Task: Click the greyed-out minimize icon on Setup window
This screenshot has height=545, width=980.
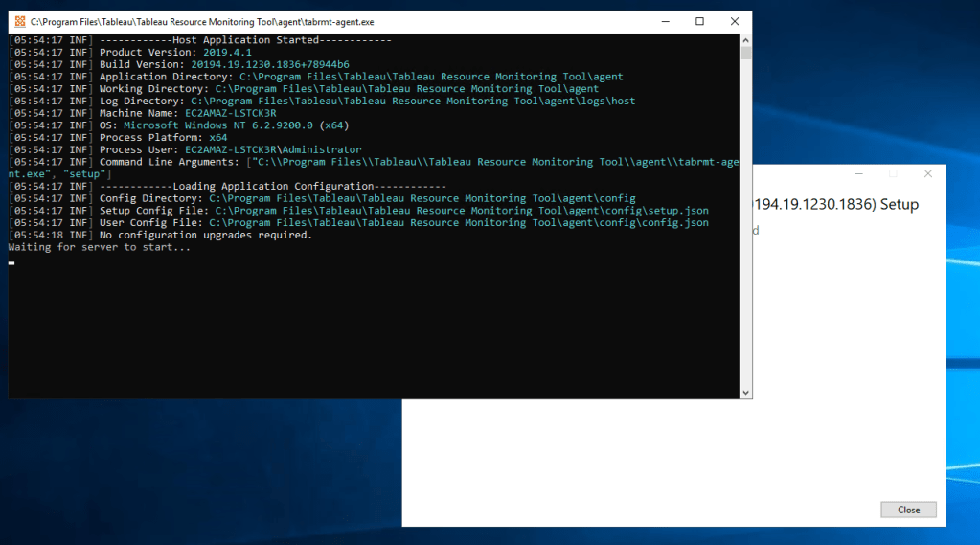Action: coord(858,173)
